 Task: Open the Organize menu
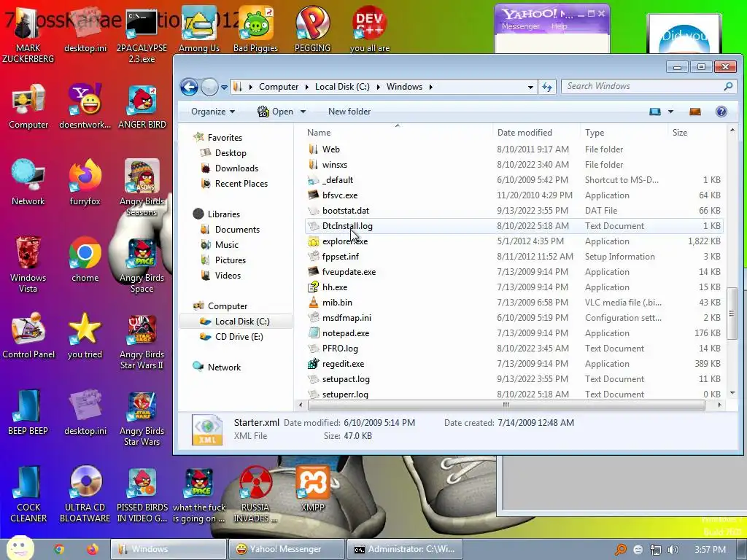pos(212,112)
